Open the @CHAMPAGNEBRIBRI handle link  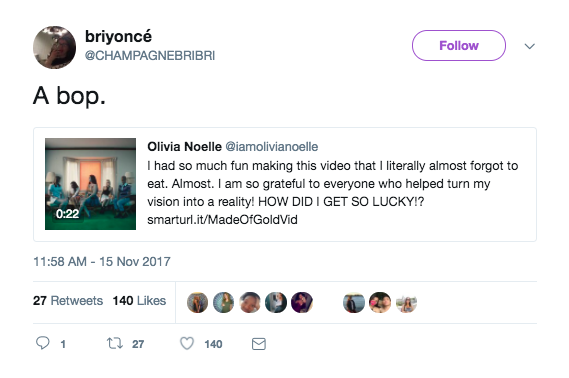click(x=150, y=56)
